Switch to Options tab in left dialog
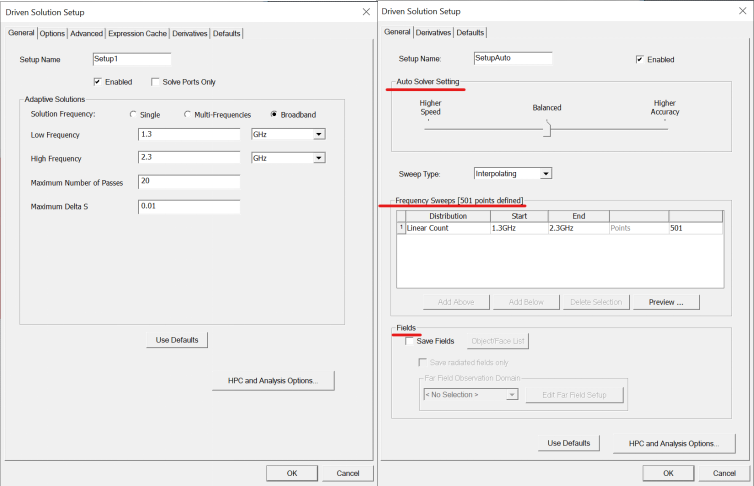The image size is (754, 486). 52,34
